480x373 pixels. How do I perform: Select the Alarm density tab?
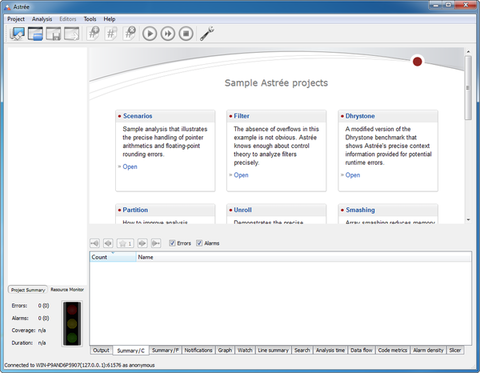pos(428,350)
